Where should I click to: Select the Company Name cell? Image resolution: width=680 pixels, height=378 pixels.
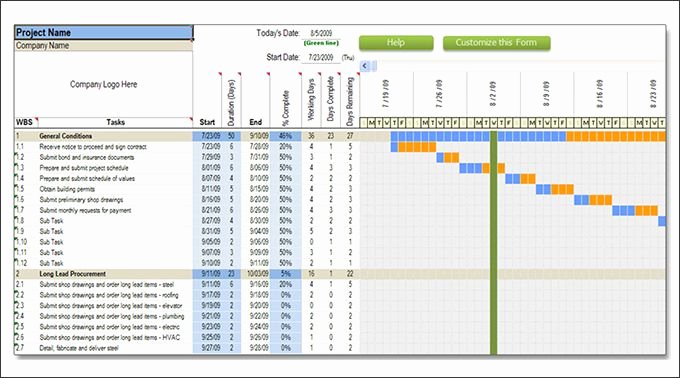point(104,46)
